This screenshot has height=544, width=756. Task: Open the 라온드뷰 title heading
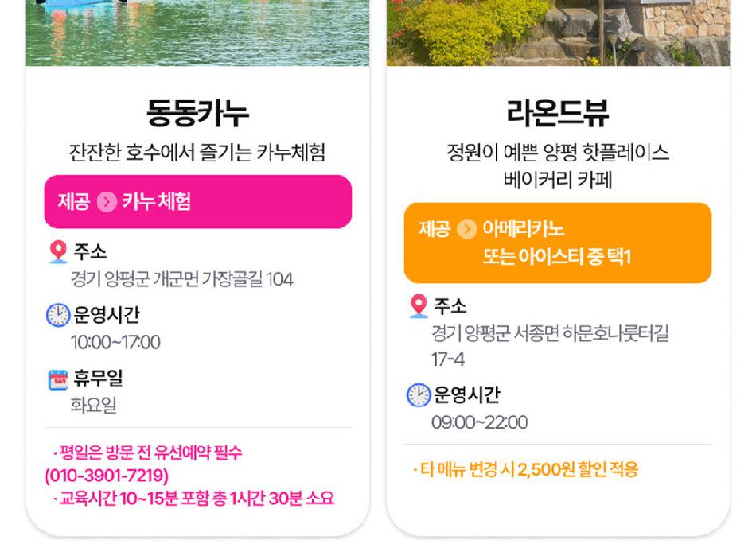(557, 113)
